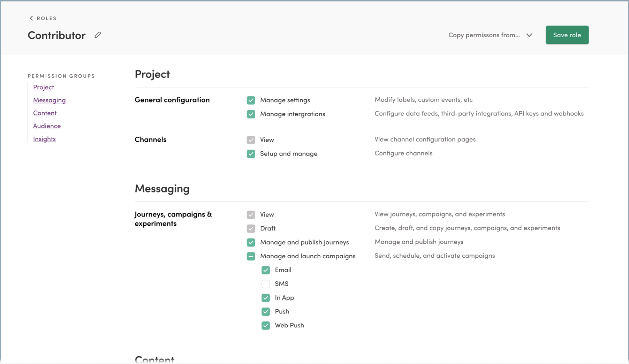Viewport: 629px width, 364px height.
Task: Disable Setup and manage channels
Action: [x=251, y=154]
